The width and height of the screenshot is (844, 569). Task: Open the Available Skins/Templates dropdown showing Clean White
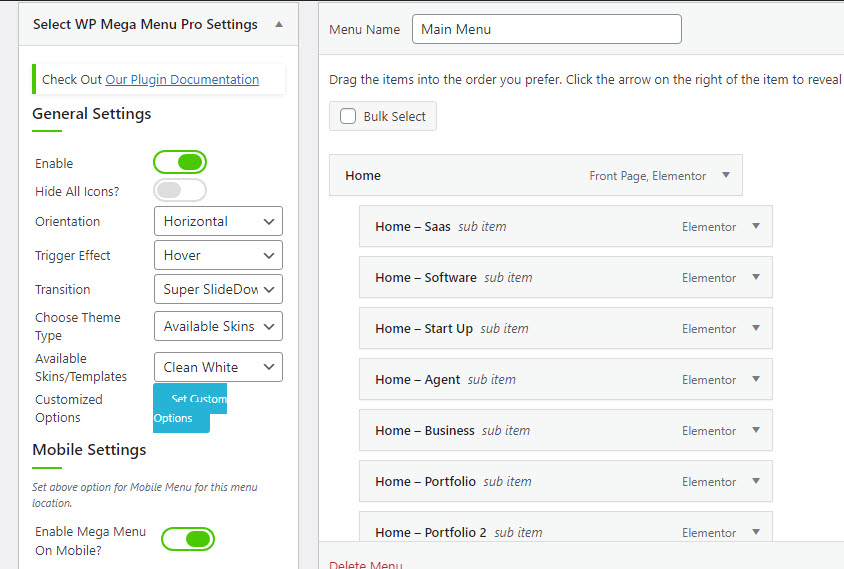point(218,367)
